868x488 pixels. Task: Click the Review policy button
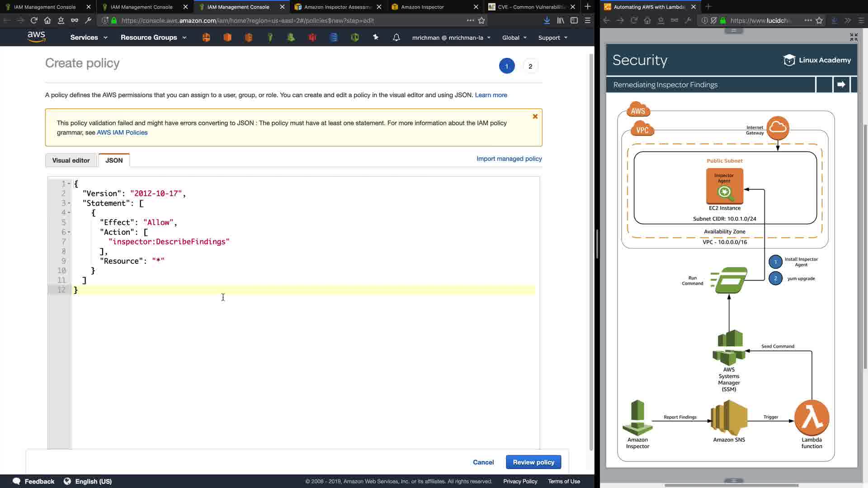(533, 462)
